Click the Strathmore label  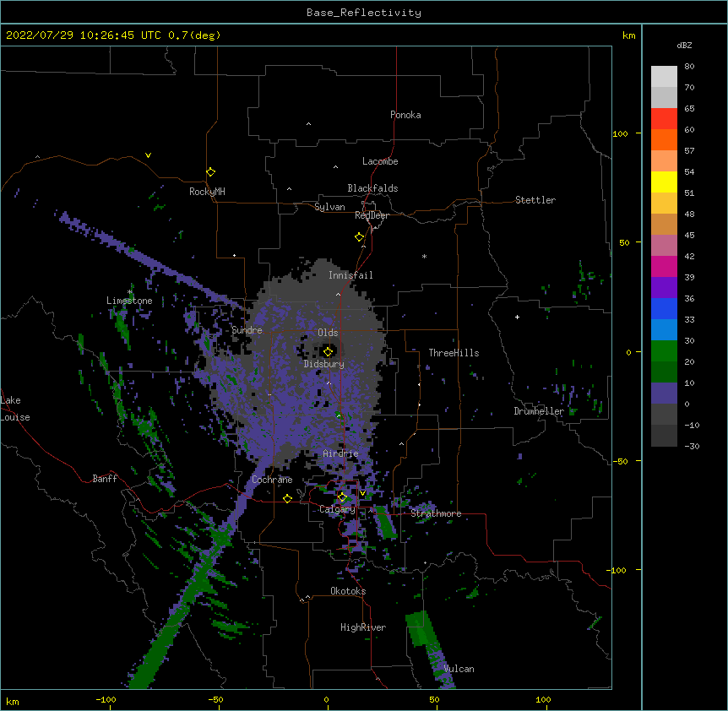tap(436, 513)
